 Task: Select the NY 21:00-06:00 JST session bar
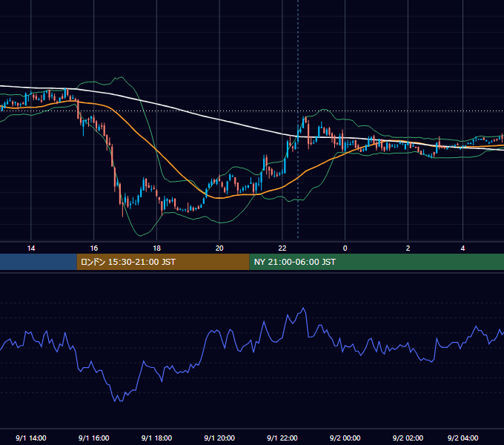[377, 262]
